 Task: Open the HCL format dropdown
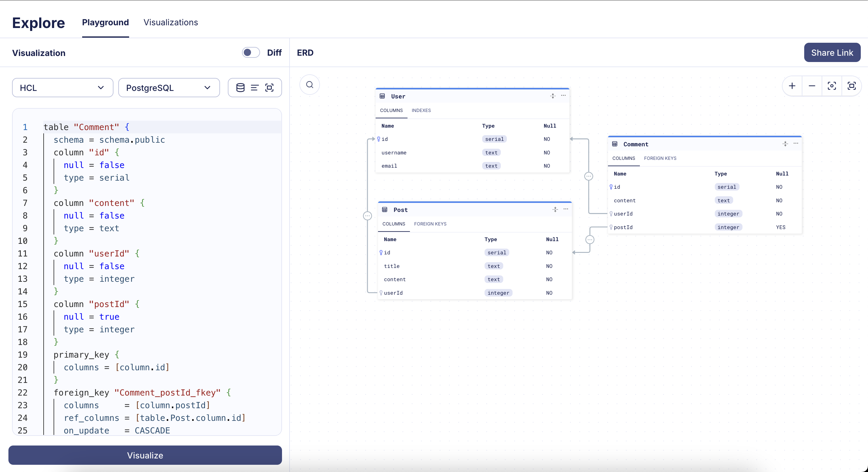coord(62,88)
